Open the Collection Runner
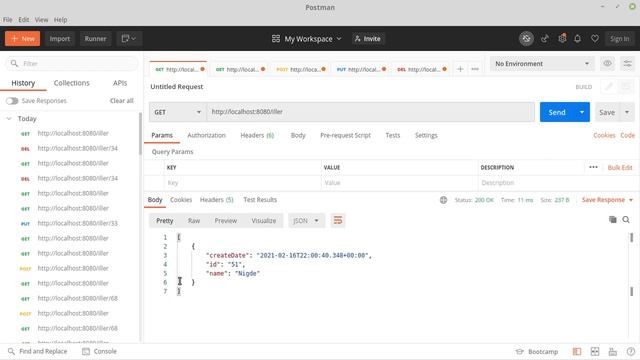This screenshot has width=640, height=360. click(95, 39)
